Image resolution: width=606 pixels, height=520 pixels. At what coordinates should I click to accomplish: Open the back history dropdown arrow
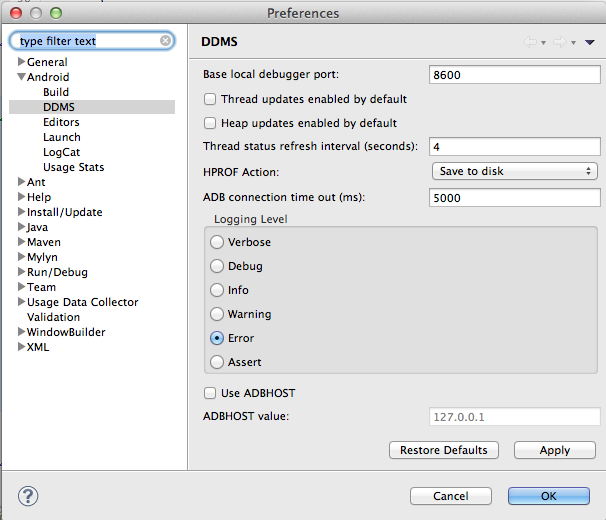[543, 43]
